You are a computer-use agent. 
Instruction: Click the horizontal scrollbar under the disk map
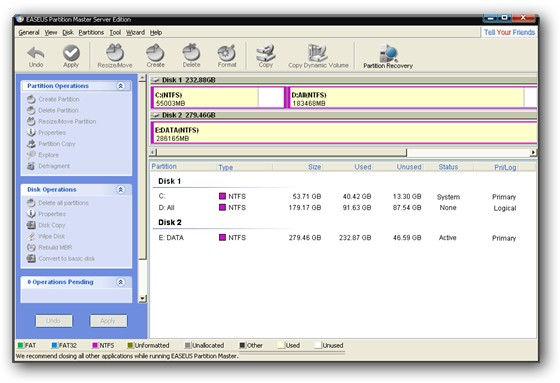tap(343, 153)
